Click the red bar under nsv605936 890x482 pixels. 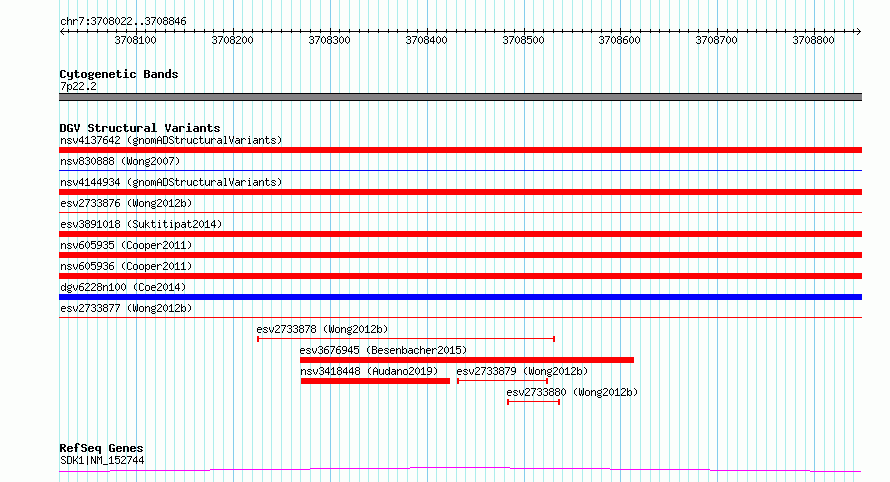460,276
